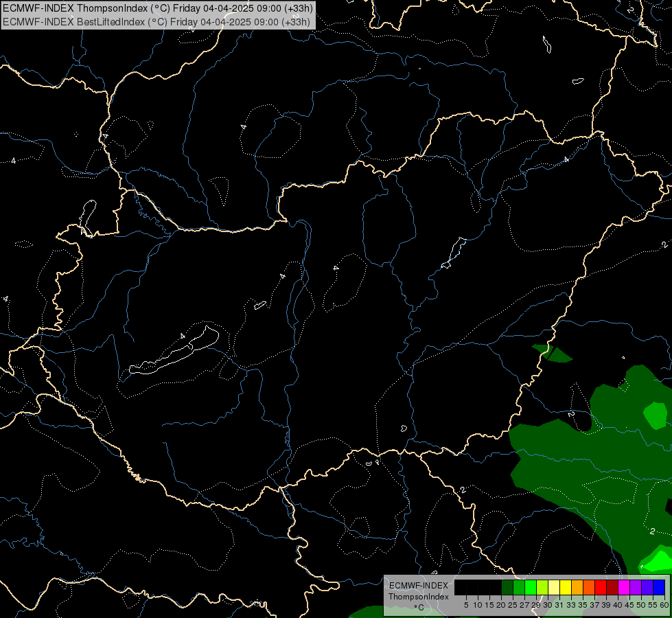Click the pale yellow 30–31 legend swatch

[554, 587]
